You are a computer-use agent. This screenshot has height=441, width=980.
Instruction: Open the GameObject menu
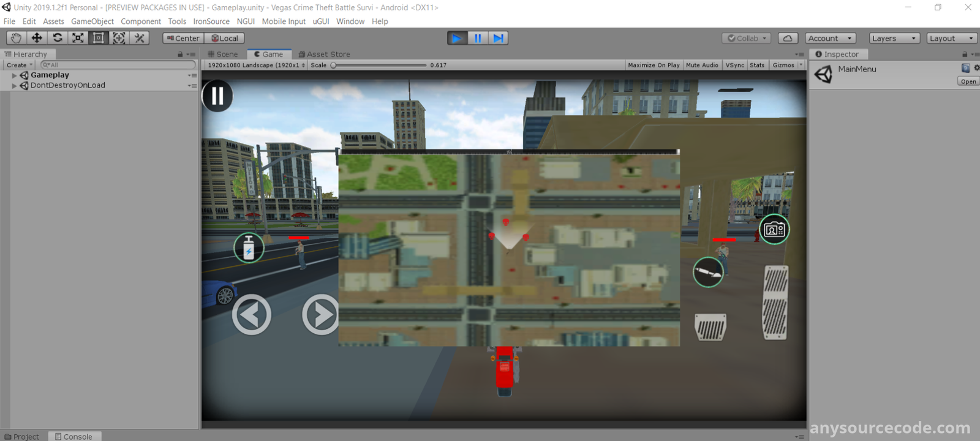(x=92, y=21)
